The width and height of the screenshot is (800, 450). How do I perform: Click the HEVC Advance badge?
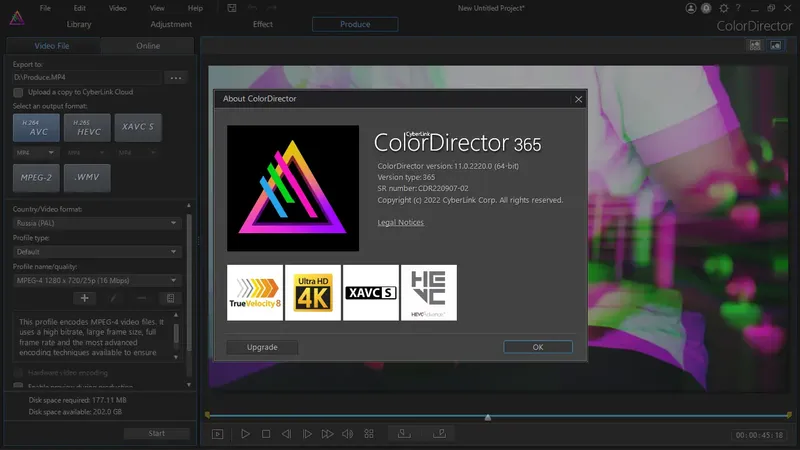tap(429, 293)
